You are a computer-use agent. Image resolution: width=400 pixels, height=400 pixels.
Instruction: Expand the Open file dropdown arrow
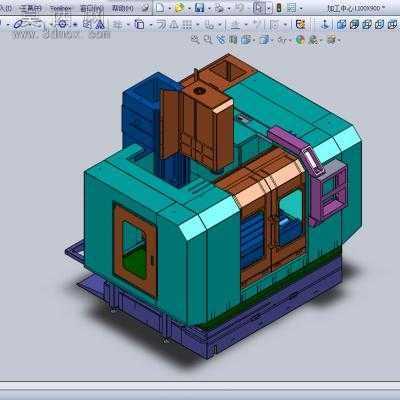click(189, 8)
